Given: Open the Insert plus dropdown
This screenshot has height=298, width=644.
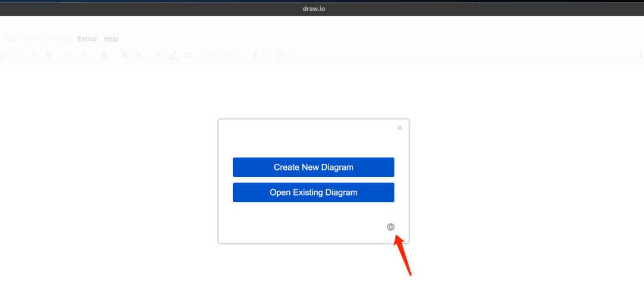Looking at the screenshot, I should tap(259, 55).
